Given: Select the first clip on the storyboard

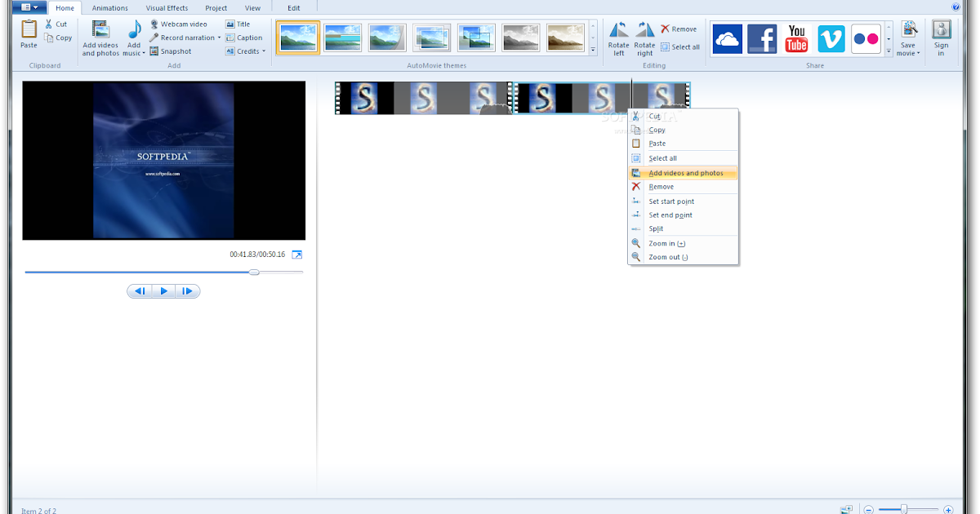Looking at the screenshot, I should [x=424, y=98].
